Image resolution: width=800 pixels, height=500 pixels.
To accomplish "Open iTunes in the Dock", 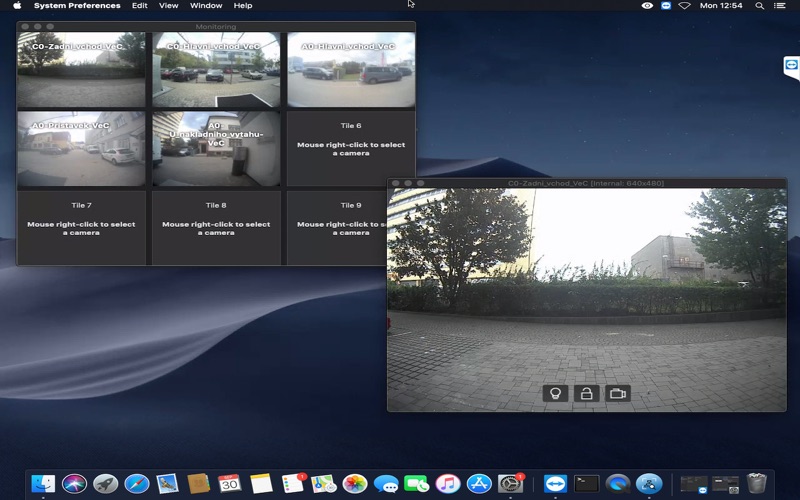I will click(x=448, y=483).
